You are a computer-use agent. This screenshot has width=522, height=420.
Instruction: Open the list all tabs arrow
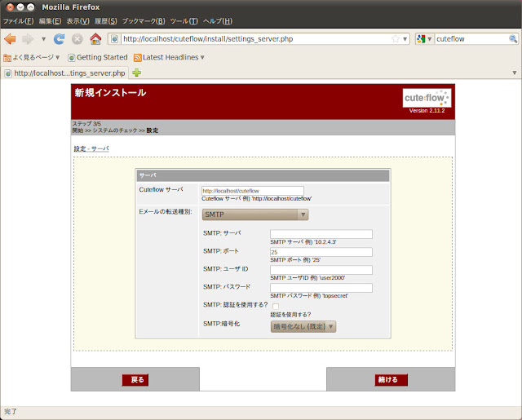click(515, 73)
